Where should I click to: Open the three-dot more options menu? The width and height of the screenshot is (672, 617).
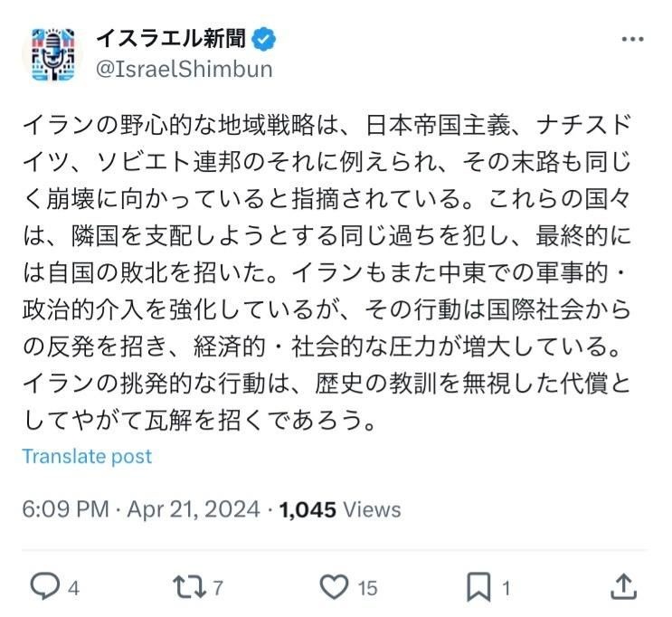[632, 41]
